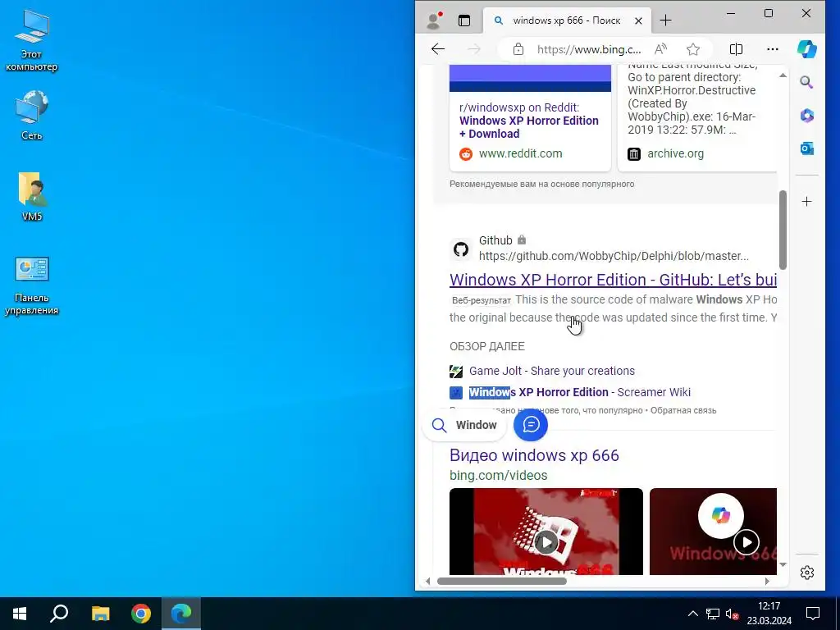Click the bing.com address bar

(589, 49)
